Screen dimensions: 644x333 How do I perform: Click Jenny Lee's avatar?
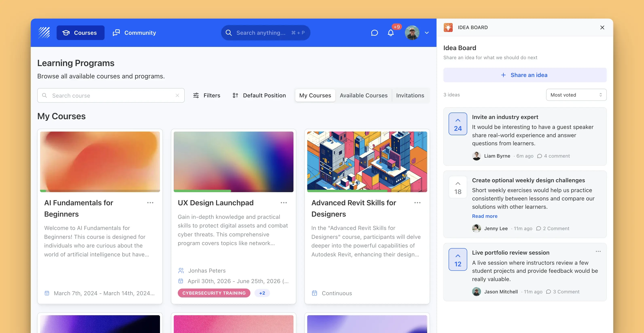click(x=477, y=228)
